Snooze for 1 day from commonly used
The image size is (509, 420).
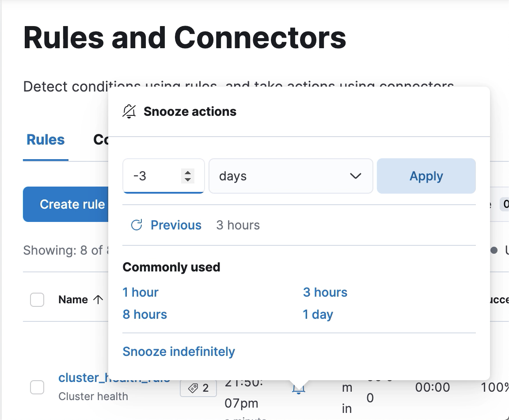point(319,314)
